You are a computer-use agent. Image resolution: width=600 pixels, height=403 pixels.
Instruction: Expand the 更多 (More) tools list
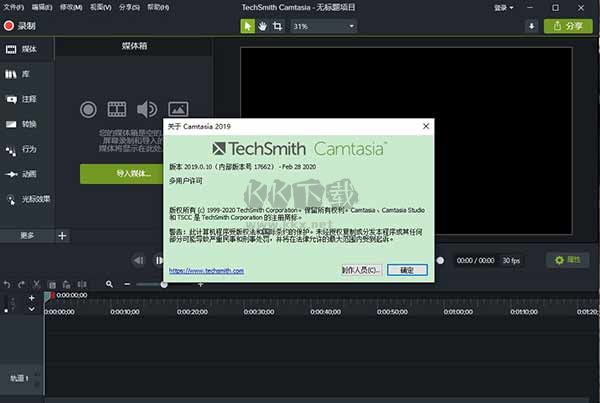point(27,236)
